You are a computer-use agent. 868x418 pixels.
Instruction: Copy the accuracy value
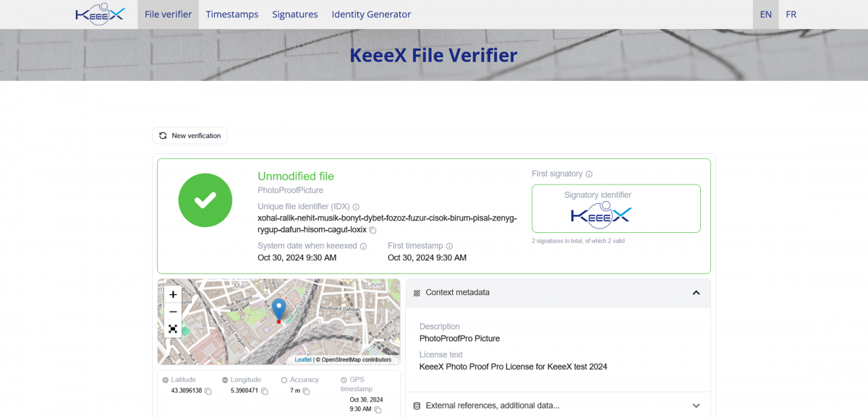click(306, 391)
